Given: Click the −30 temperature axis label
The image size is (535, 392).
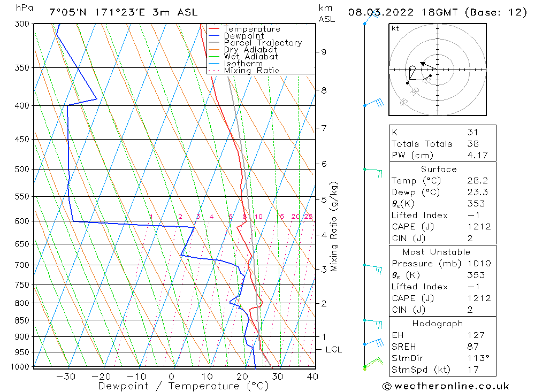Looking at the screenshot, I should coord(66,376).
